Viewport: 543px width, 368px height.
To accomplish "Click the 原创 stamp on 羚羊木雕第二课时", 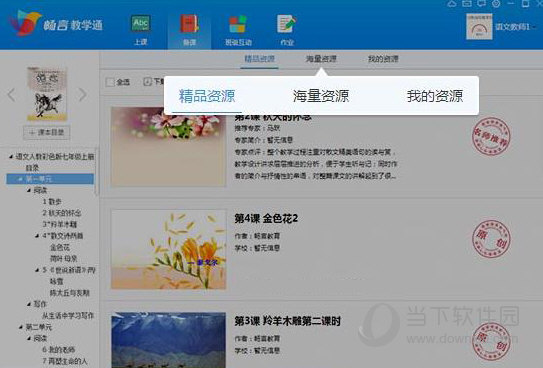I will tap(491, 341).
